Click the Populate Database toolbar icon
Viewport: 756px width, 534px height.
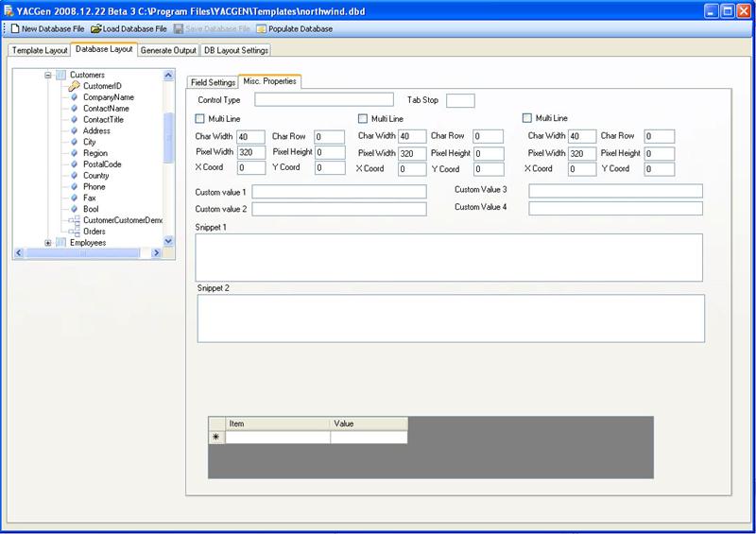[x=262, y=29]
